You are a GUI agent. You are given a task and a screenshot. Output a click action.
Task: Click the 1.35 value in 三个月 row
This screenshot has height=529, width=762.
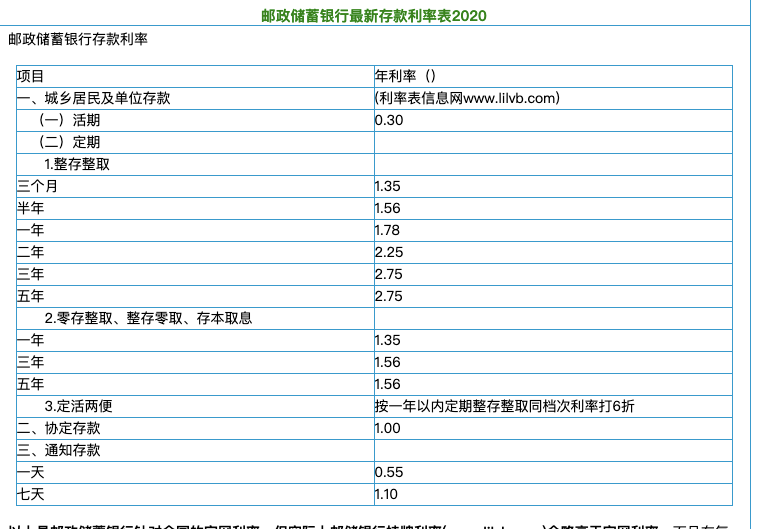click(387, 186)
